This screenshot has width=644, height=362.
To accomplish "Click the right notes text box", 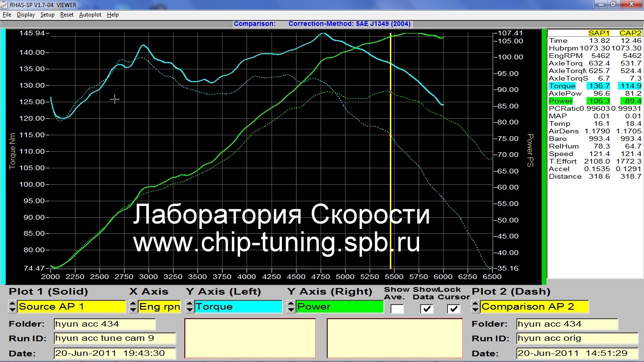I will click(395, 338).
